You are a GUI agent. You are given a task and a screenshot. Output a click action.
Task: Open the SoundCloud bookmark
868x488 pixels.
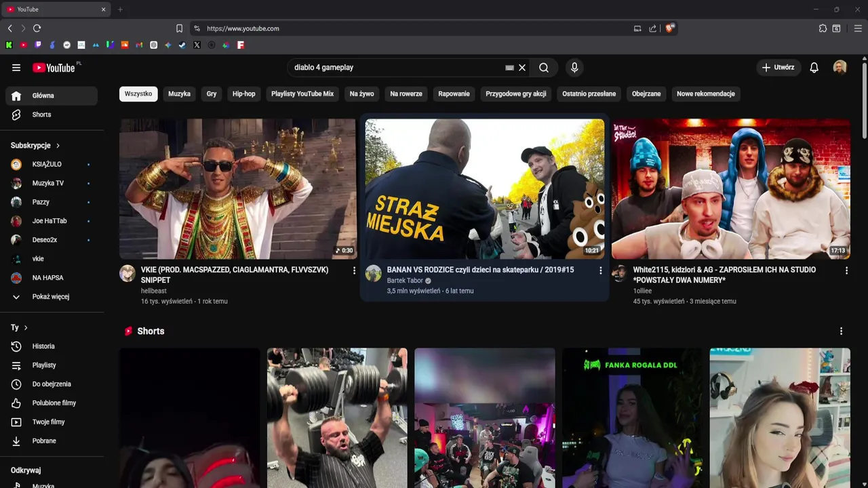pos(125,45)
